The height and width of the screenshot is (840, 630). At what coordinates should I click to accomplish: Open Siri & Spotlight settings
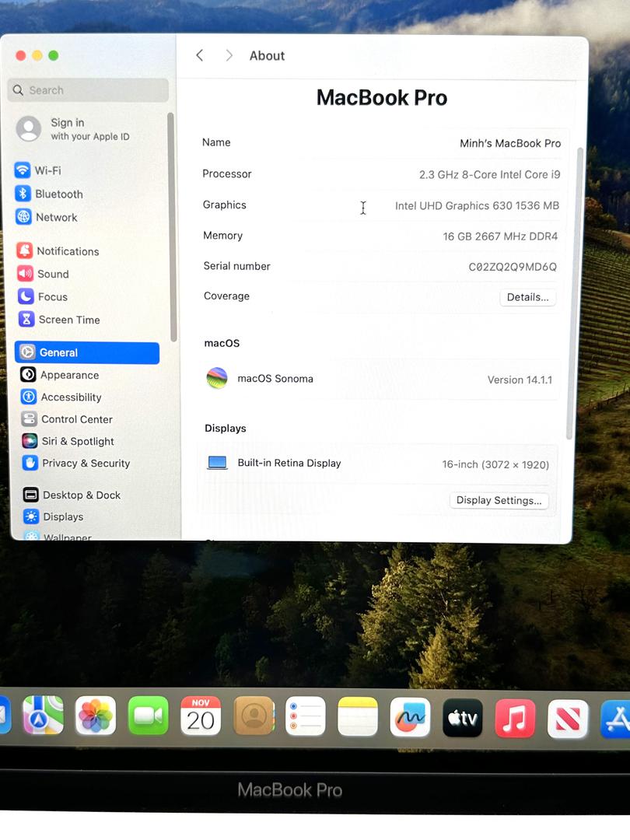coord(68,441)
